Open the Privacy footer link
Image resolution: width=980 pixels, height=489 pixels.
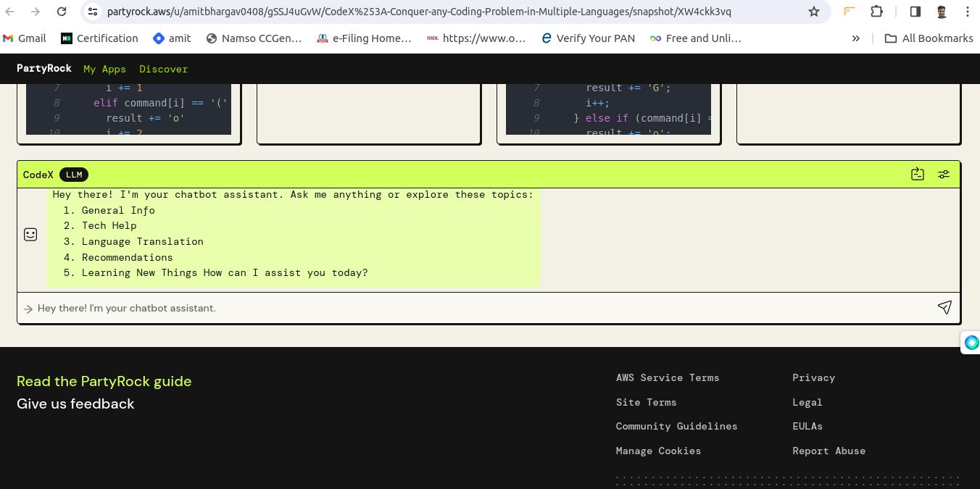pos(813,377)
